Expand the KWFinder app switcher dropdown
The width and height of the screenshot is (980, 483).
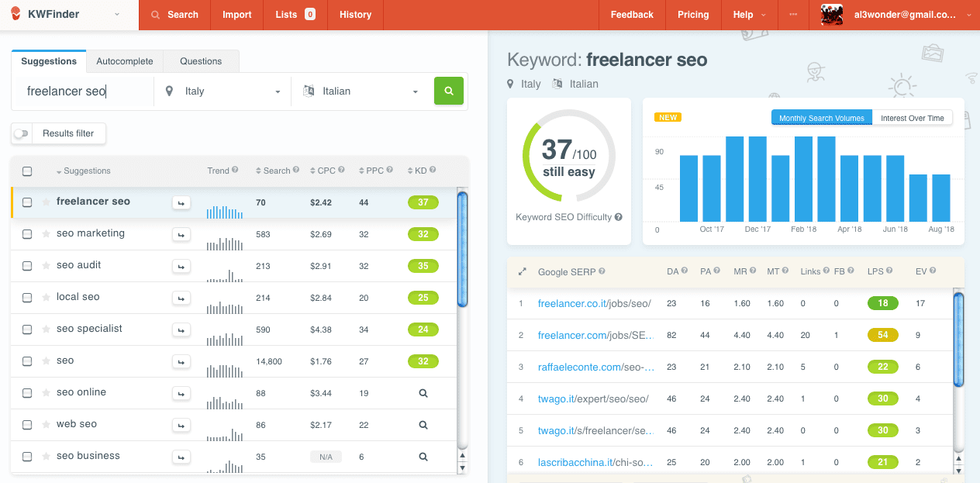click(116, 14)
